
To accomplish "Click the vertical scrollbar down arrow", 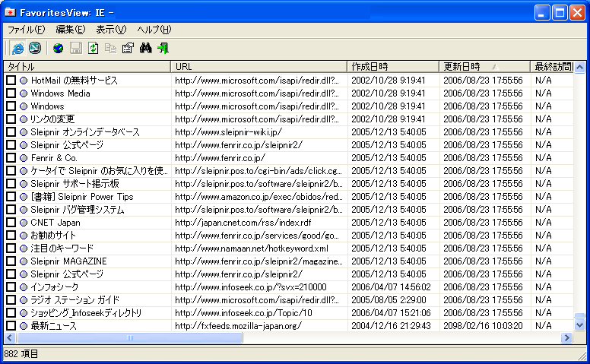I will pos(580,324).
